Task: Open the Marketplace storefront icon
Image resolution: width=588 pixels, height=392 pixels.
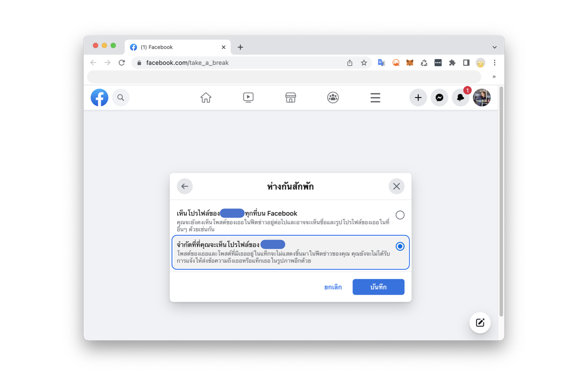Action: [x=290, y=98]
